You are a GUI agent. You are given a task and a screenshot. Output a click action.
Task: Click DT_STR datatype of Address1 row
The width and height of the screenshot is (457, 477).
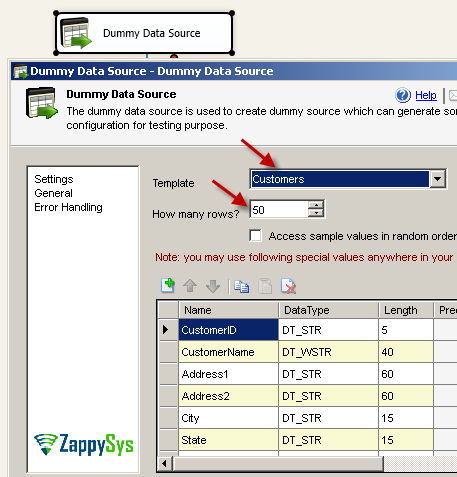click(x=328, y=374)
